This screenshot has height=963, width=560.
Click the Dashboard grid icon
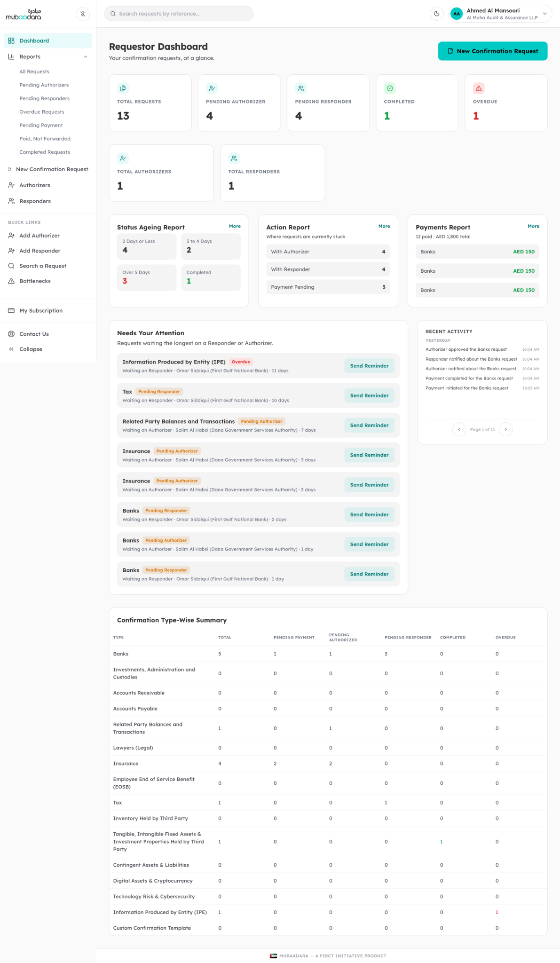pos(11,40)
